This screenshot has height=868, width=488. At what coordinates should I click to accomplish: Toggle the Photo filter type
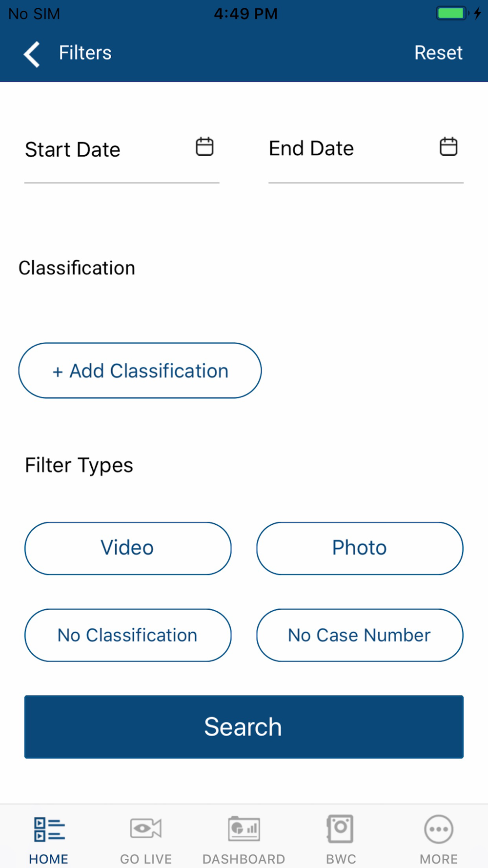point(360,548)
